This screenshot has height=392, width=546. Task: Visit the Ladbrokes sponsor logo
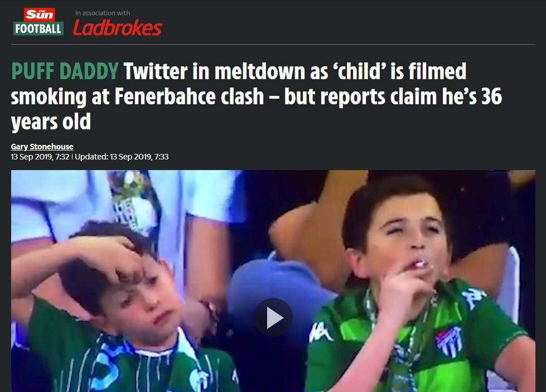[118, 28]
